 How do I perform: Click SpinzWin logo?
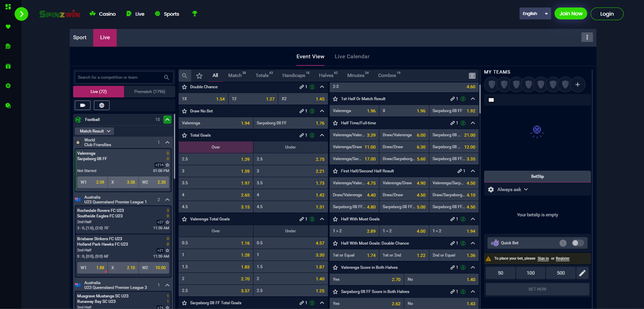(x=60, y=14)
